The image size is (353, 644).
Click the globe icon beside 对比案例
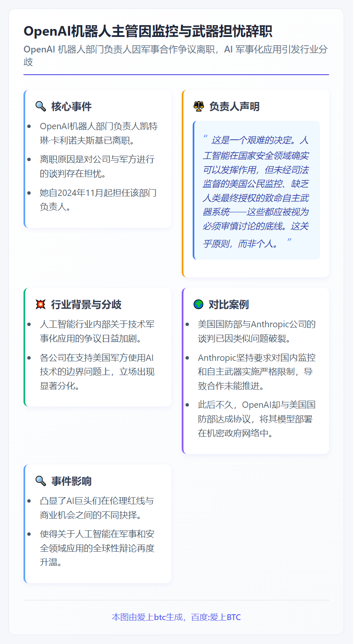click(199, 304)
